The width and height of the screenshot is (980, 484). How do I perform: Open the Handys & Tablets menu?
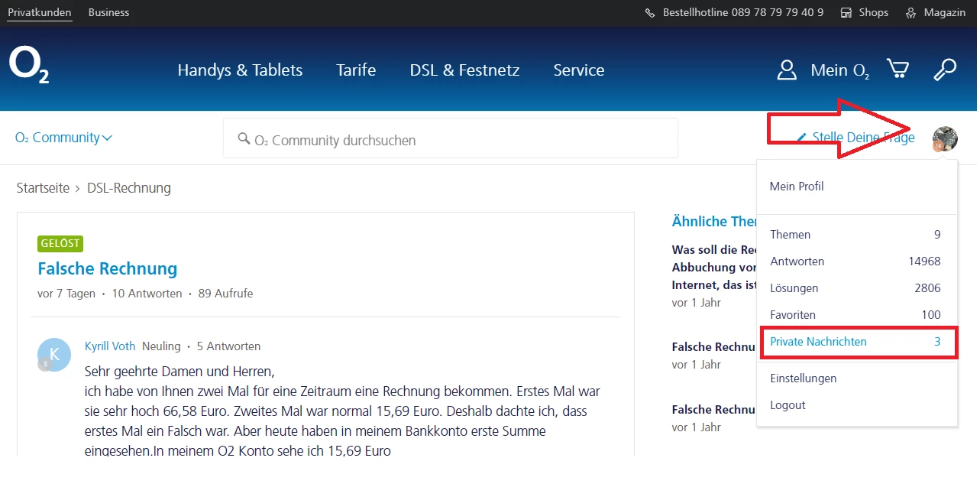(x=240, y=70)
